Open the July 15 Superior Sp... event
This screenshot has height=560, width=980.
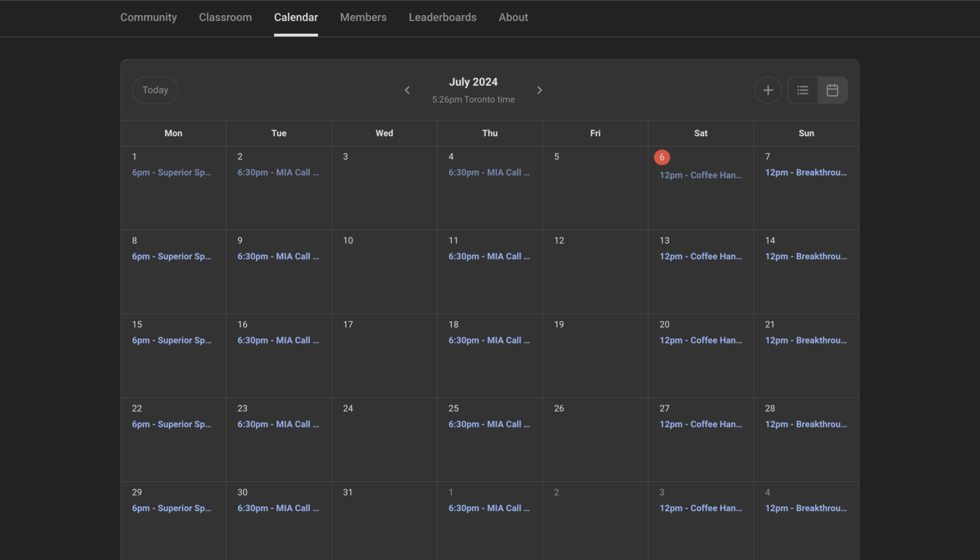tap(171, 340)
